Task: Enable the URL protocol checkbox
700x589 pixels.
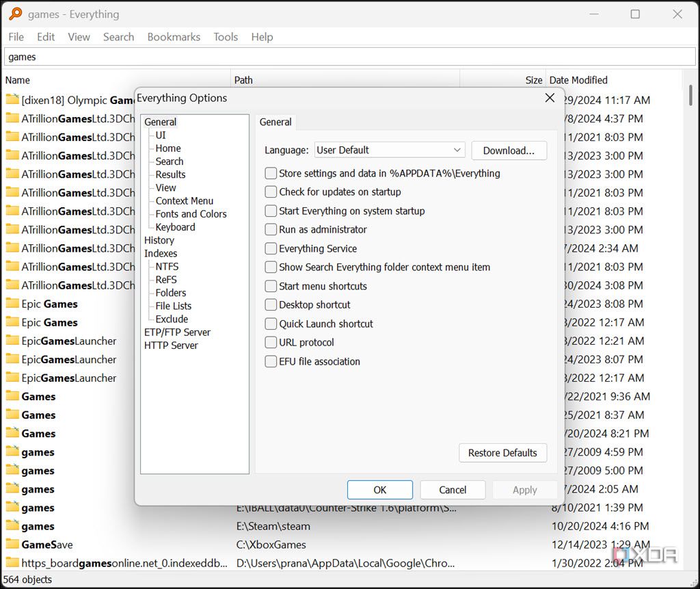Action: click(x=271, y=342)
